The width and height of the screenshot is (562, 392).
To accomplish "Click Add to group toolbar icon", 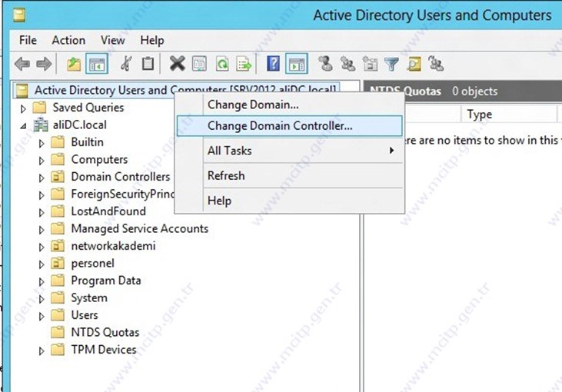I will pyautogui.click(x=436, y=64).
